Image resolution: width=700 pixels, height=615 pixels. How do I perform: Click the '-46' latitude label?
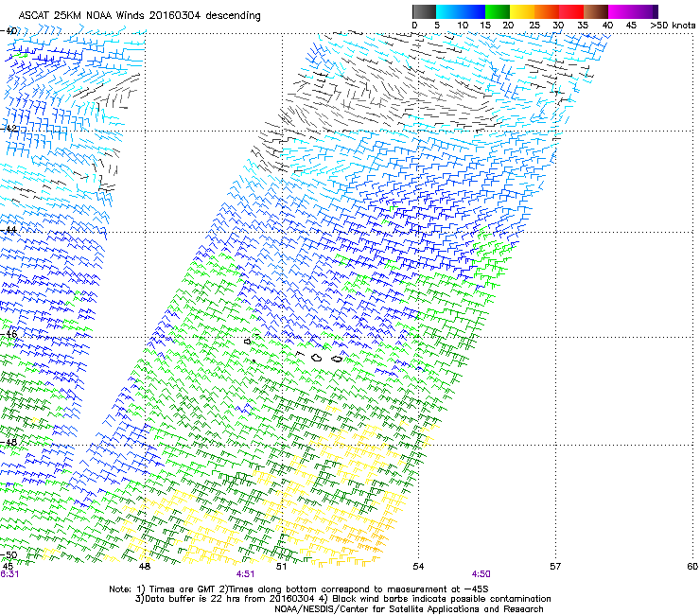coord(9,334)
